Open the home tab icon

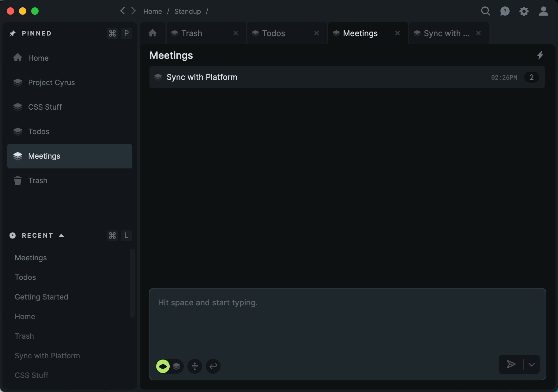(x=153, y=33)
